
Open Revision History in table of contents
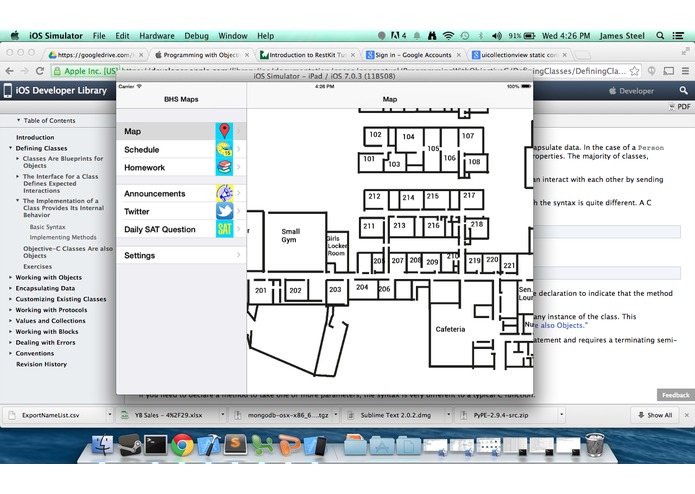(41, 364)
